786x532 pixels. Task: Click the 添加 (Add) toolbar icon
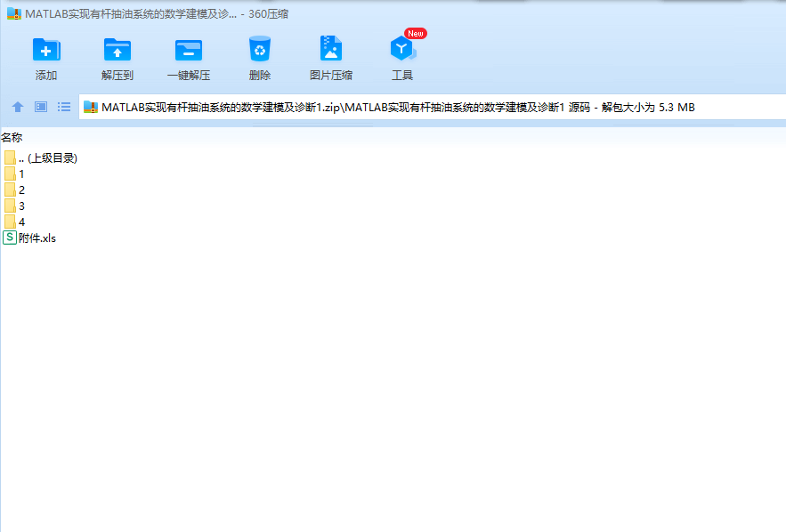click(46, 50)
